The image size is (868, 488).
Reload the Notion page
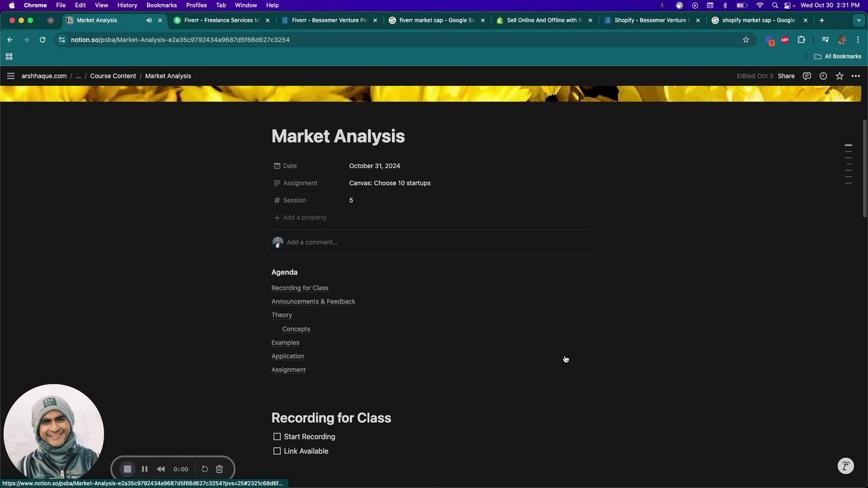(x=42, y=40)
